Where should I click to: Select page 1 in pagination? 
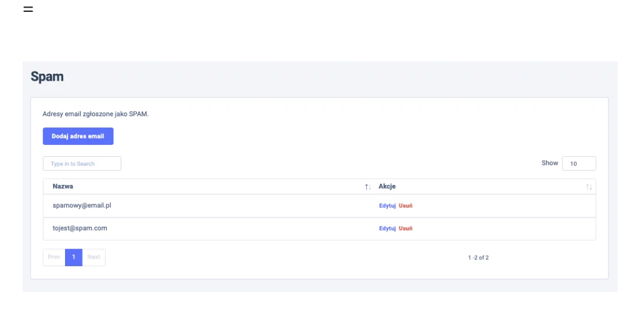coord(74,257)
